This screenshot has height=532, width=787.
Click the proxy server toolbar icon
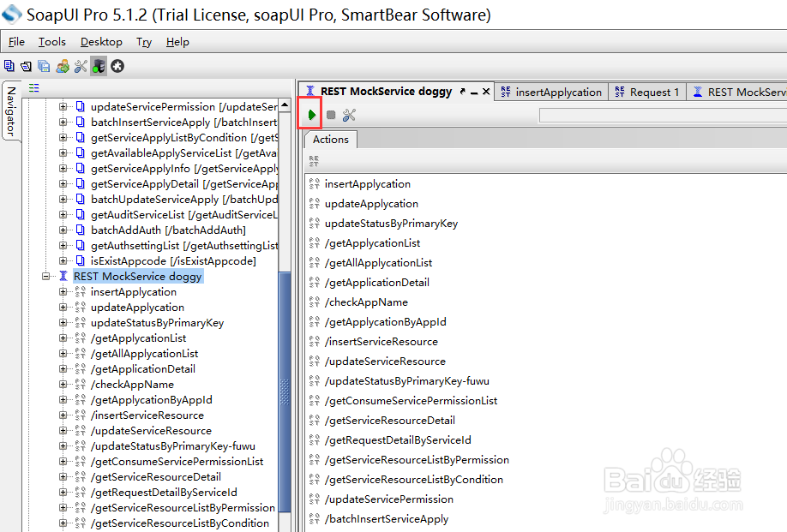click(99, 66)
